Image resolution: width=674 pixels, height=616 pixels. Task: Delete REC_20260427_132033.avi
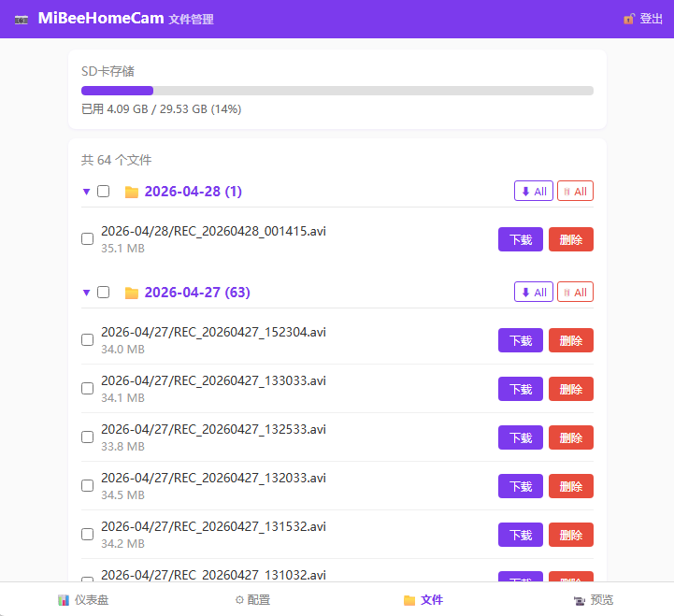[571, 486]
